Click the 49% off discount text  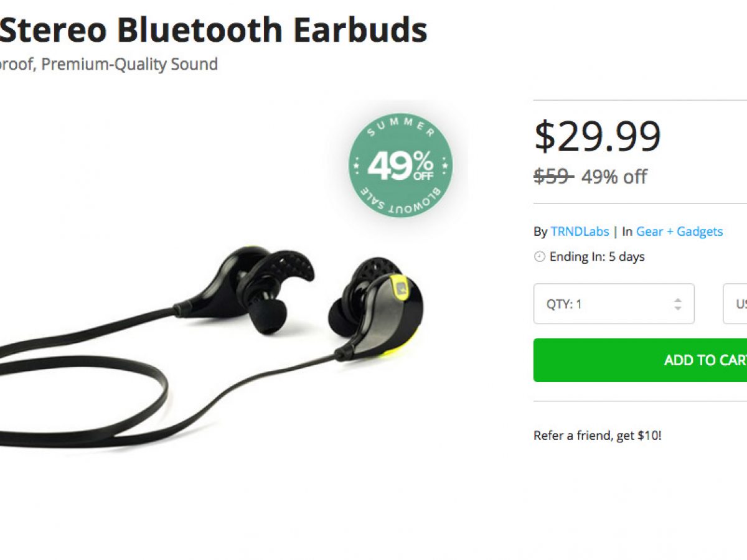click(614, 177)
